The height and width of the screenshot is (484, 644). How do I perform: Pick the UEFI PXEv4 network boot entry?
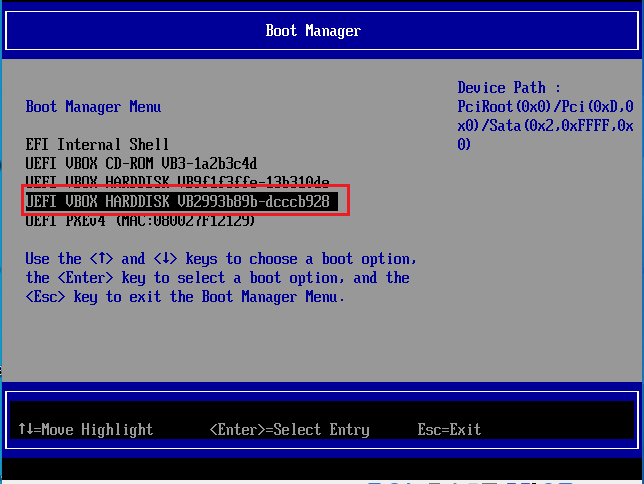(x=140, y=221)
